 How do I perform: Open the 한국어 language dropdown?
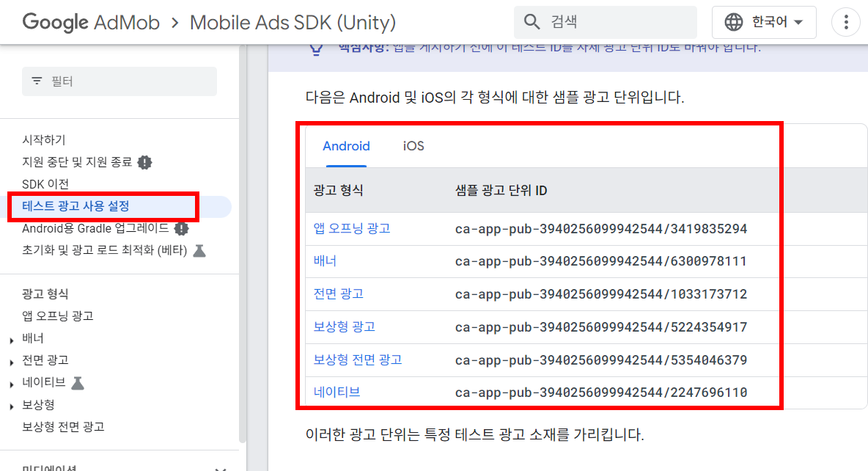tap(764, 22)
